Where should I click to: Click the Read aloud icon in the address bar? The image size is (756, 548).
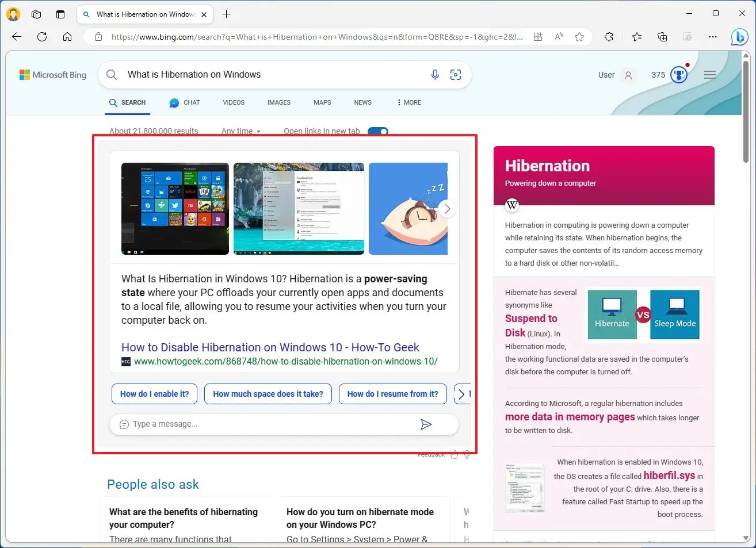pyautogui.click(x=558, y=36)
